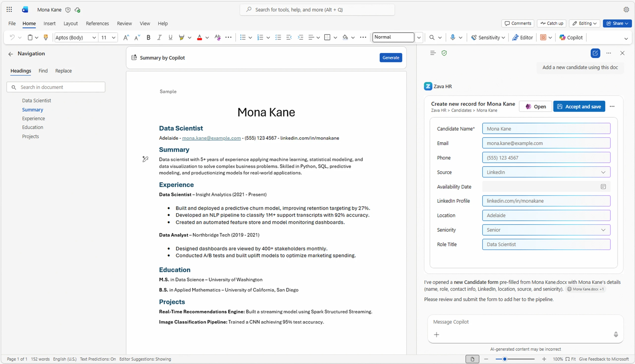Image resolution: width=635 pixels, height=364 pixels.
Task: Switch to the References ribbon tab
Action: 97,23
